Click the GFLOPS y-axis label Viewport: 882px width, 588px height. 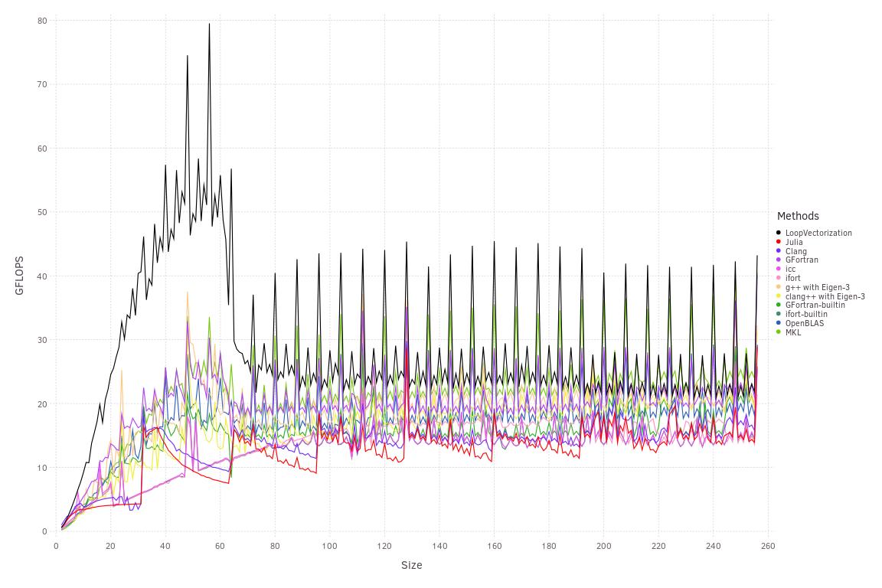tap(20, 276)
